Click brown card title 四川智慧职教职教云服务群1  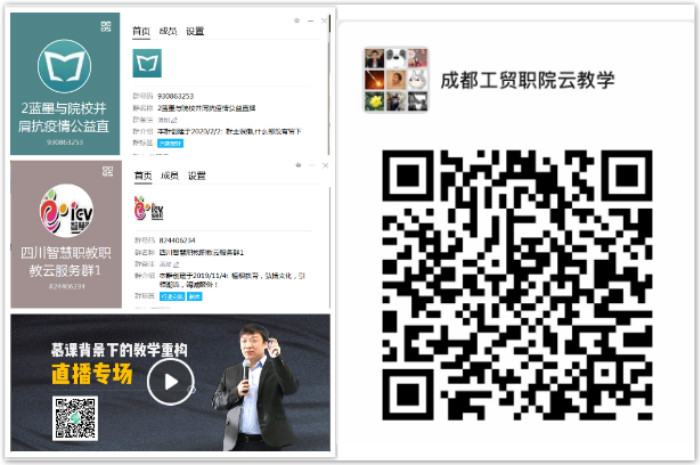pyautogui.click(x=66, y=262)
